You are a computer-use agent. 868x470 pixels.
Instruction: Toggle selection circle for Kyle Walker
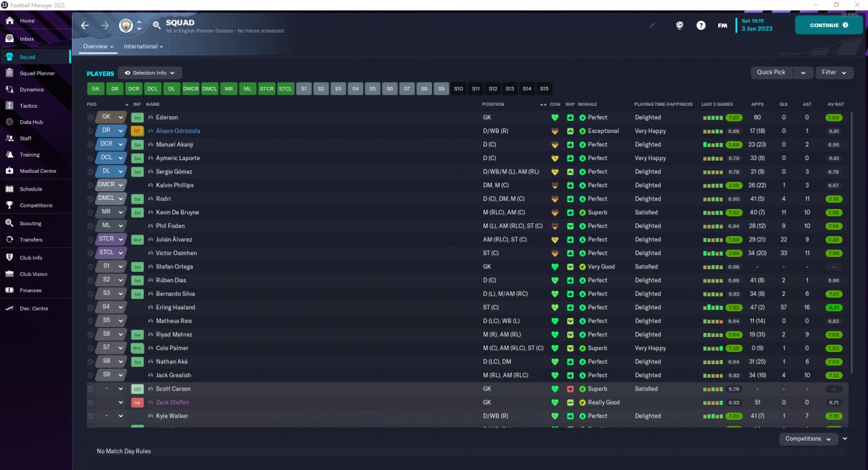coord(91,416)
